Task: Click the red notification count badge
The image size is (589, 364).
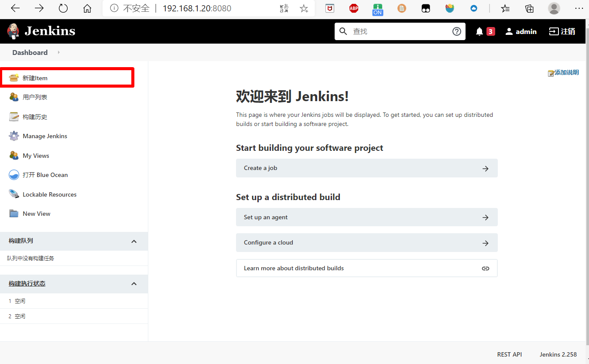Action: click(491, 31)
